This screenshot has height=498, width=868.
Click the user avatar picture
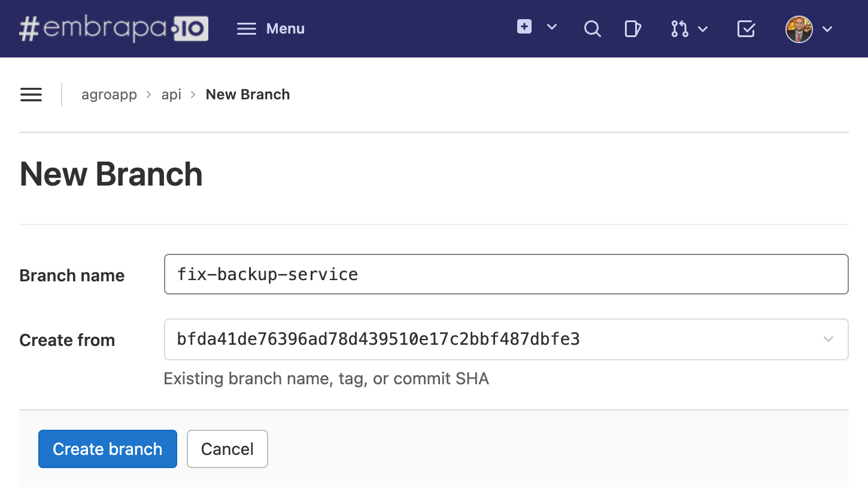[799, 29]
